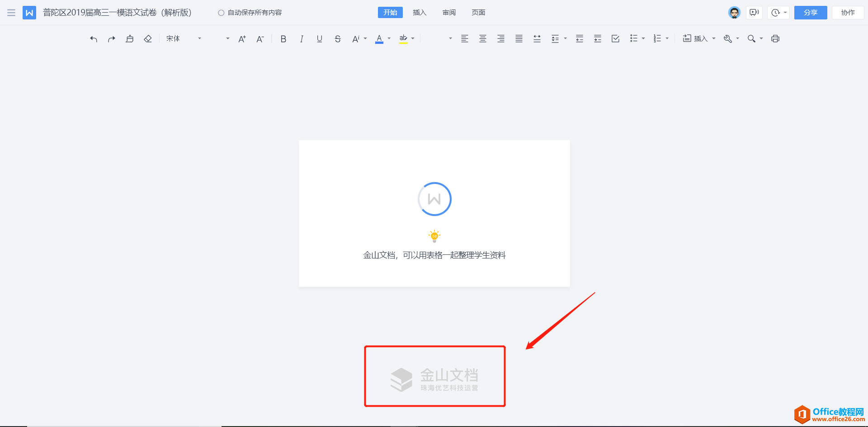Screen dimensions: 868x427
Task: Toggle italic formatting
Action: pyautogui.click(x=302, y=39)
